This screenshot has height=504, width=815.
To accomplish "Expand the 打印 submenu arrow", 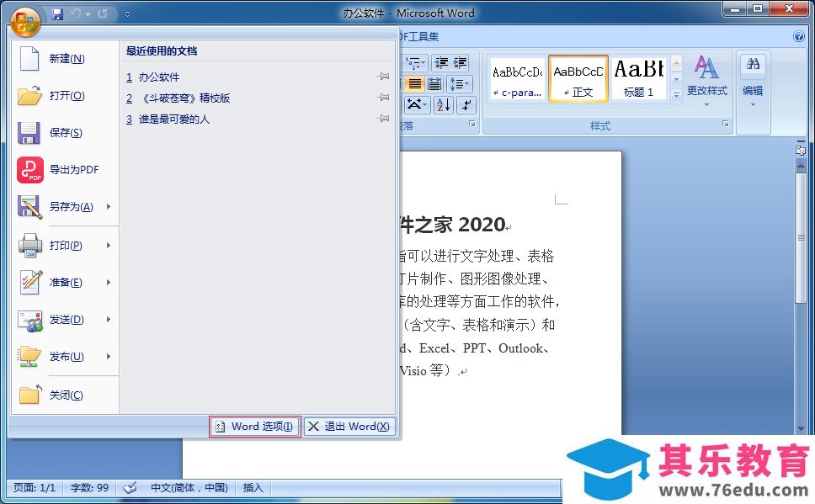I will pos(109,245).
